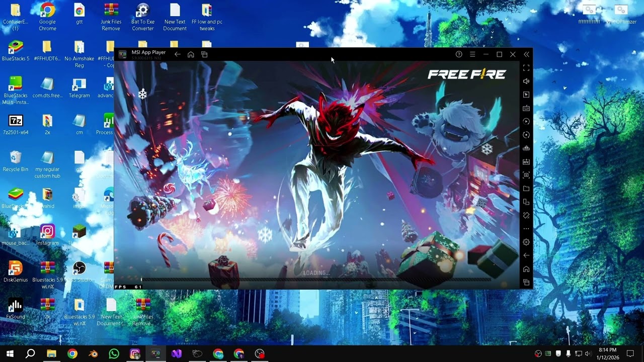Select the gtt file on desktop

click(79, 15)
